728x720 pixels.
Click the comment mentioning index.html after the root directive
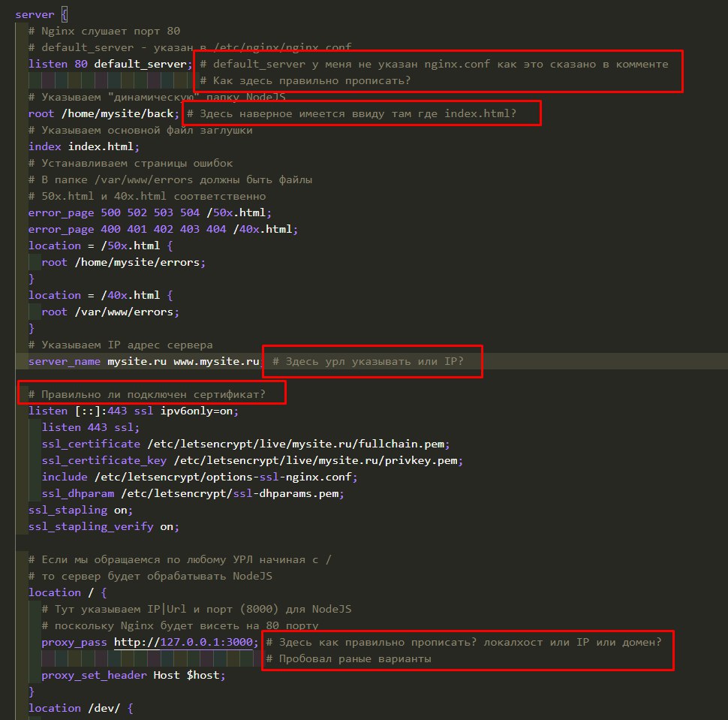(351, 114)
